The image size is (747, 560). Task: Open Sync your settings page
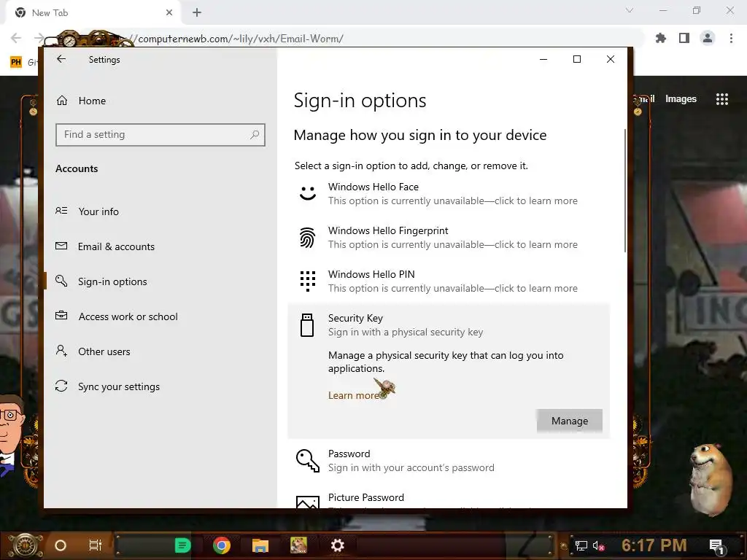click(119, 386)
